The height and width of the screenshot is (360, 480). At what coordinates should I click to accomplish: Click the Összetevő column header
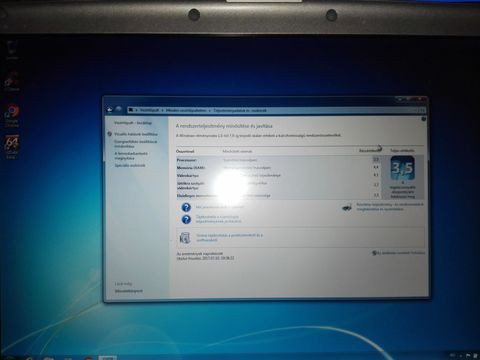pos(185,151)
